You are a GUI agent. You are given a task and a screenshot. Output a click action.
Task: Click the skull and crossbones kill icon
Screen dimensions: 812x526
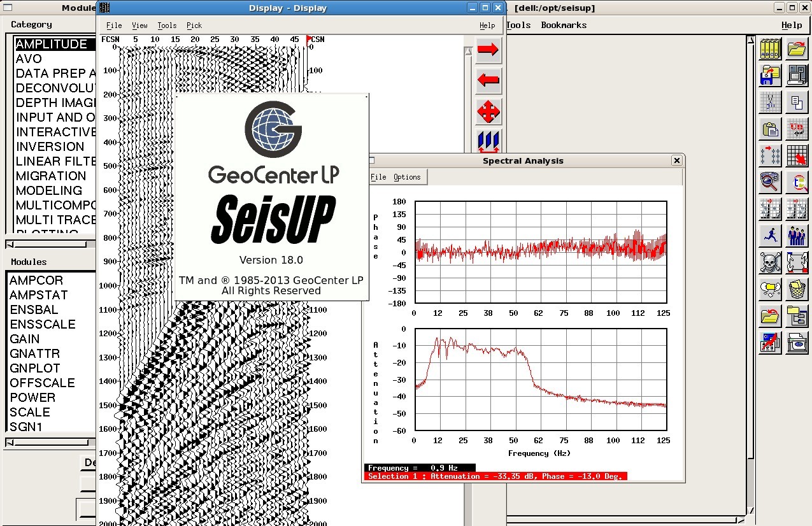coord(771,263)
